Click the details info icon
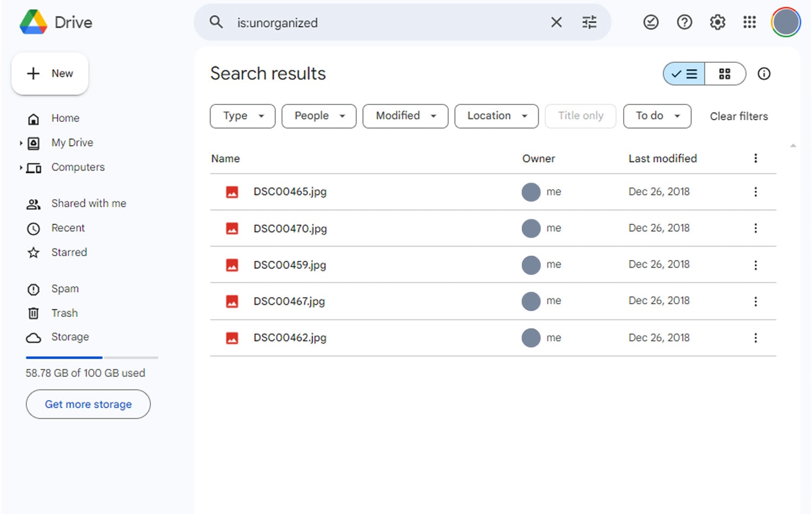812x514 pixels. pos(764,74)
